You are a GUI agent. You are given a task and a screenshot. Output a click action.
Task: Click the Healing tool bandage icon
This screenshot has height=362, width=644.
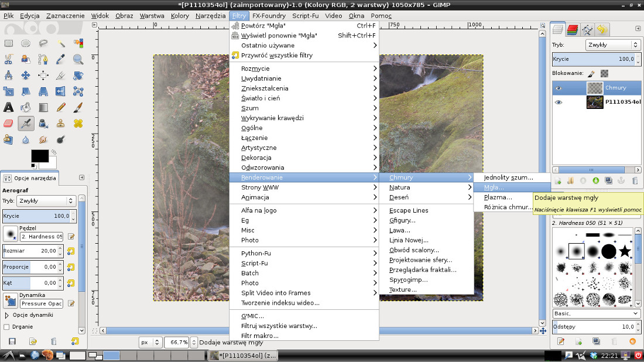pos(78,123)
